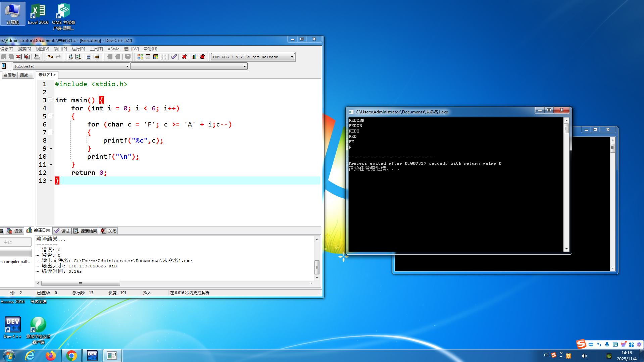Collapse the fold marker on line 7
644x362 pixels.
[50, 132]
